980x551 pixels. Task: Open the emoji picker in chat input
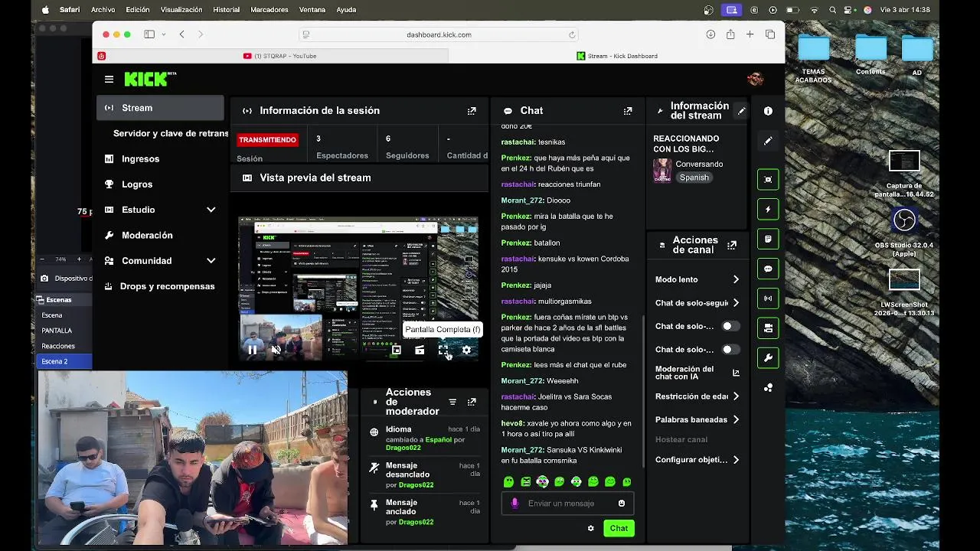click(621, 503)
